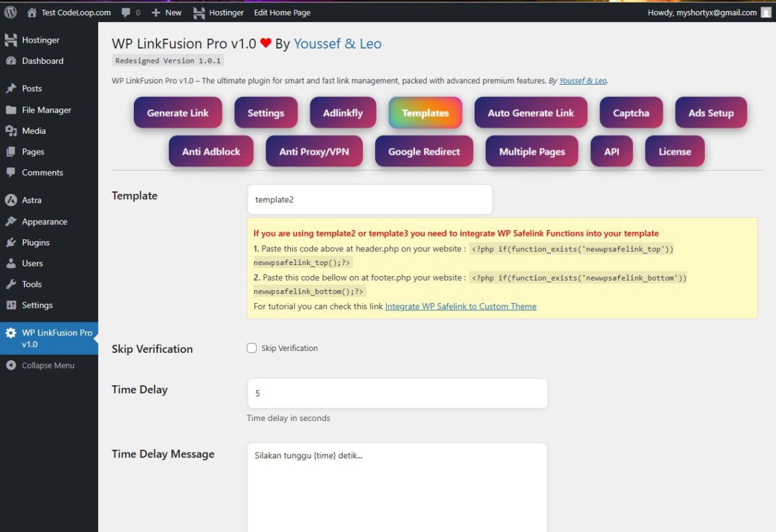Click the Posts pushpin icon in sidebar

[11, 89]
